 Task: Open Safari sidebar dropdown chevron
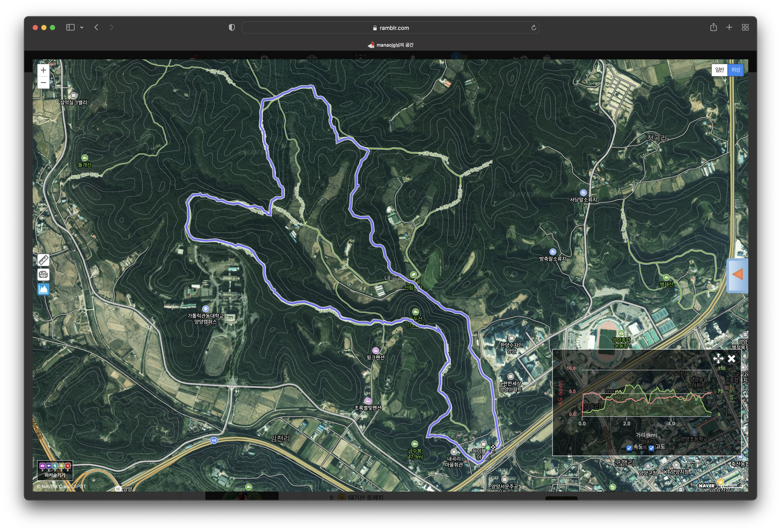click(x=82, y=28)
